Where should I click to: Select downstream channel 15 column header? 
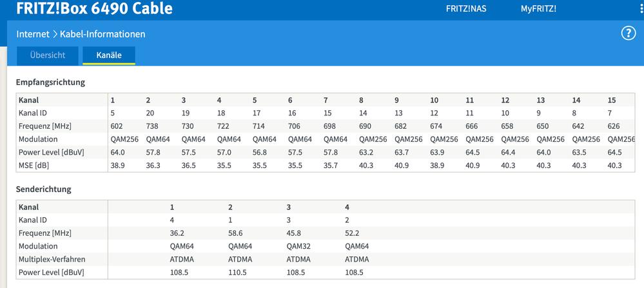click(x=612, y=100)
